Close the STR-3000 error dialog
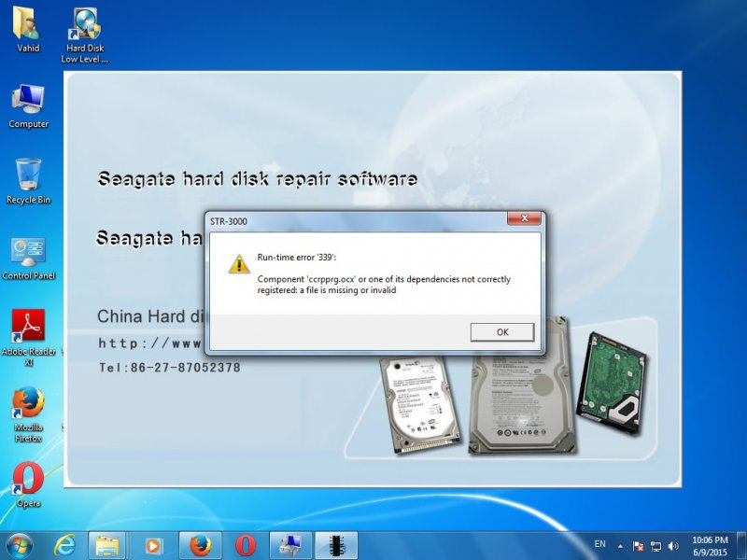Screen dimensions: 747x560 [x=524, y=218]
